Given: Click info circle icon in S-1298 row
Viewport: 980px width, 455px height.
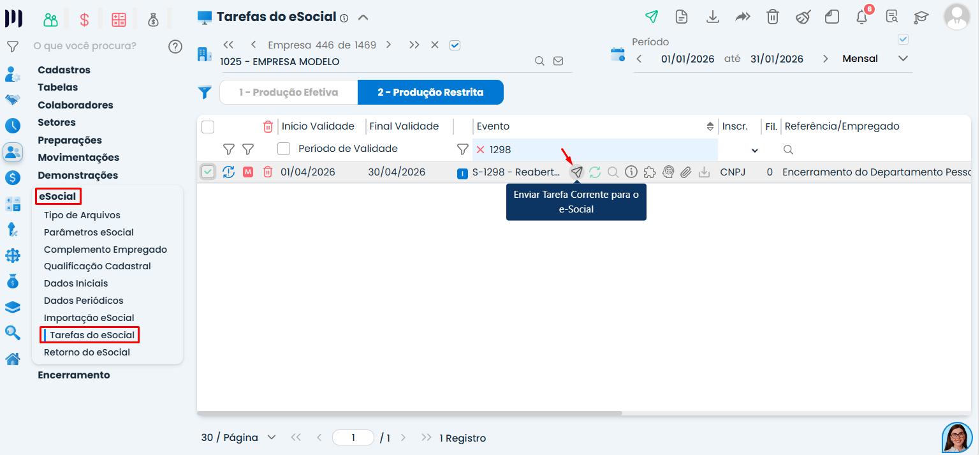Looking at the screenshot, I should pyautogui.click(x=631, y=172).
